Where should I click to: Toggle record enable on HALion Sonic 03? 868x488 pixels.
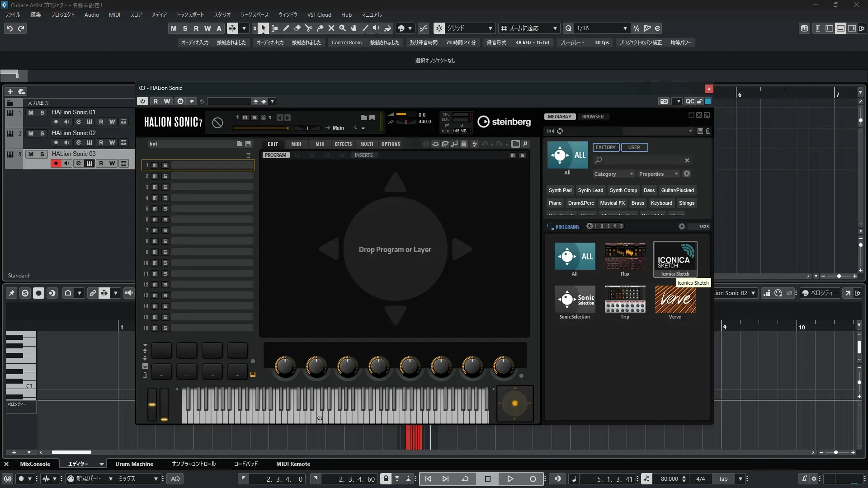coord(56,164)
